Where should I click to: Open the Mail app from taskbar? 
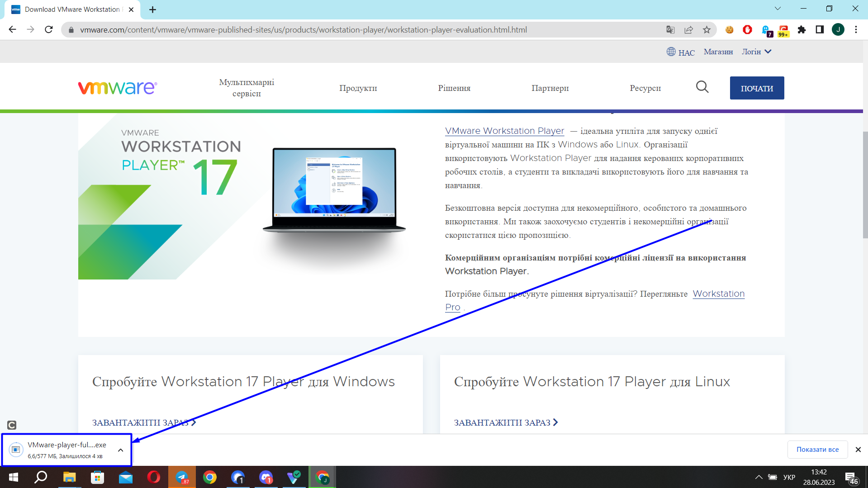tap(125, 477)
